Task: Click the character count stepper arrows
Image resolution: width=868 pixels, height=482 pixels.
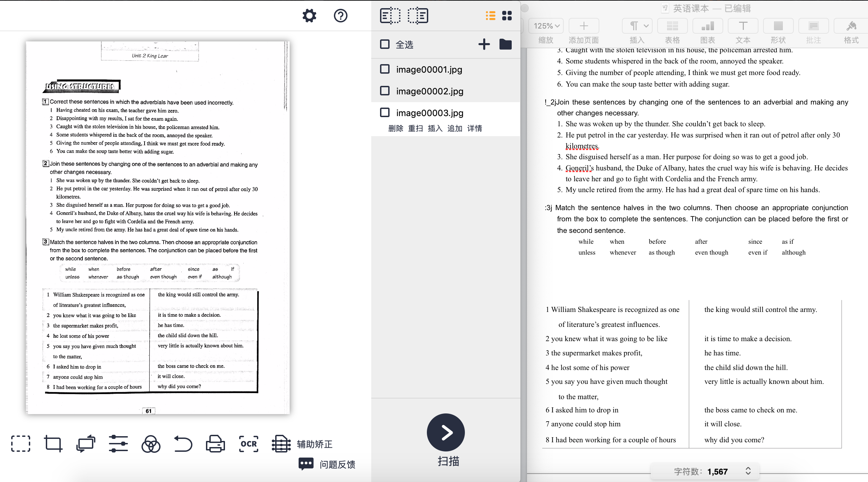Action: coord(748,471)
